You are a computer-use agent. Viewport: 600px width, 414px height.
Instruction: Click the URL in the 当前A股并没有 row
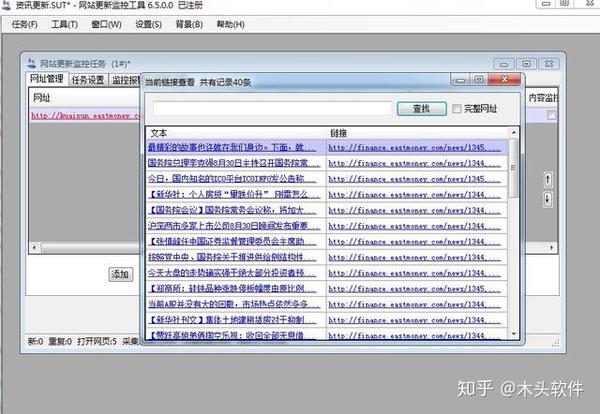click(x=414, y=304)
